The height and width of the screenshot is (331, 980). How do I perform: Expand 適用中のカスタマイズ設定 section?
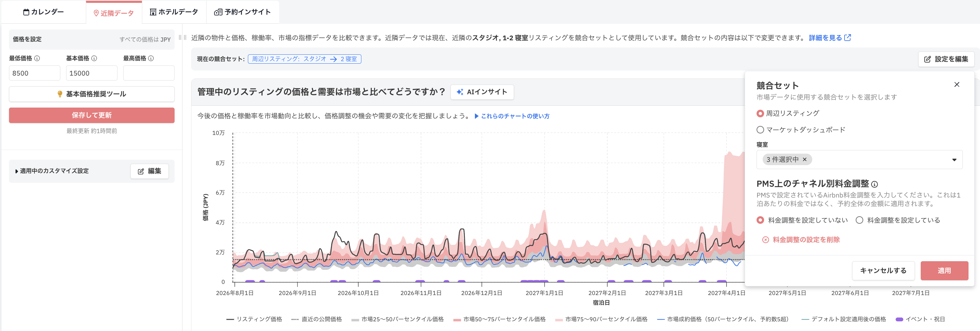[x=52, y=171]
